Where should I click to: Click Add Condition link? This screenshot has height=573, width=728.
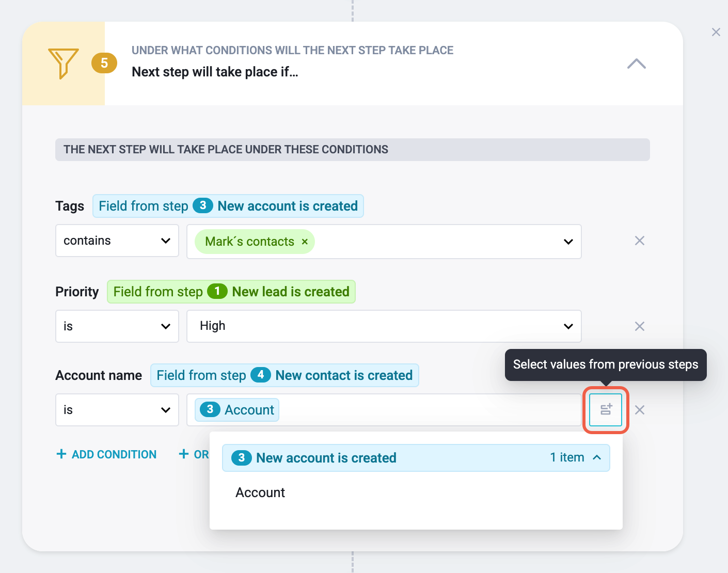[x=106, y=454]
